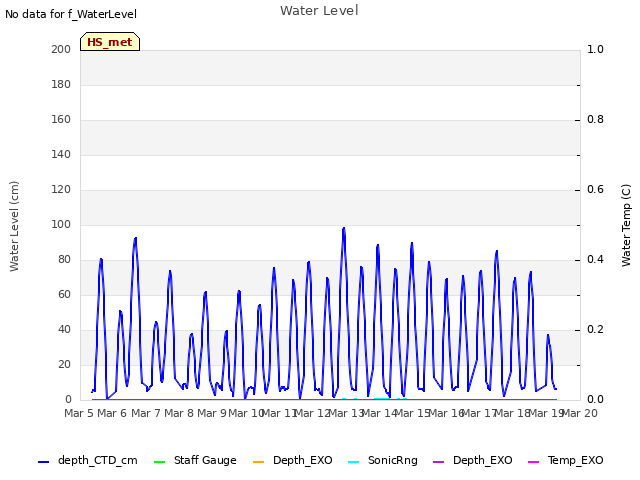Toggle depth_CTD_cm legend entry
Image resolution: width=640 pixels, height=480 pixels.
tap(88, 460)
